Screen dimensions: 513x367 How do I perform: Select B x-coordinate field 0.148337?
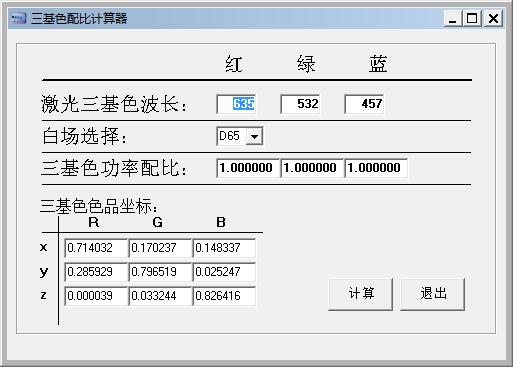point(224,248)
